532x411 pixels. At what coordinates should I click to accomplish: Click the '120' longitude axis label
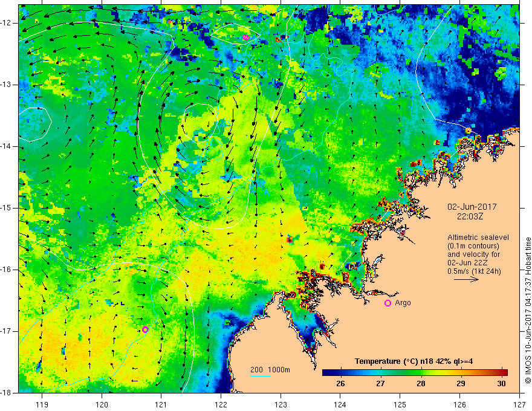click(102, 404)
